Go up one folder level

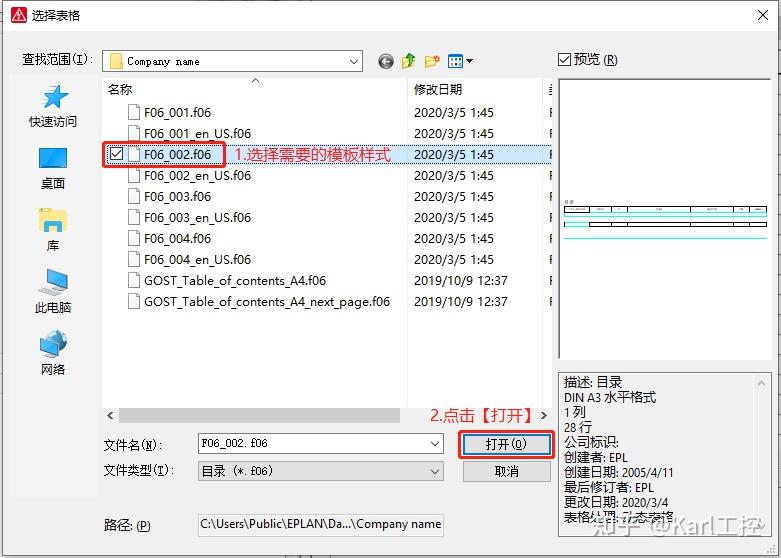pos(408,61)
